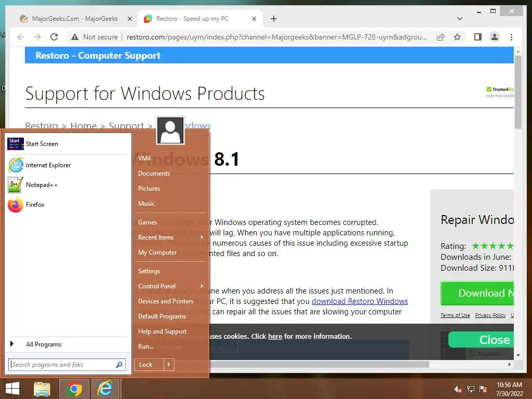Screen dimensions: 532x399
Task: Click the page's horizontal scrollbar thumb
Action: [x=319, y=364]
